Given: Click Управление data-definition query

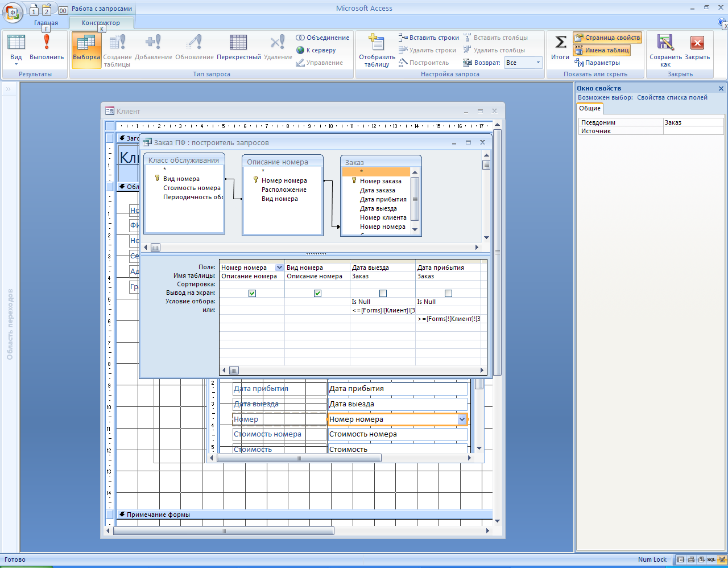Looking at the screenshot, I should click(x=320, y=63).
